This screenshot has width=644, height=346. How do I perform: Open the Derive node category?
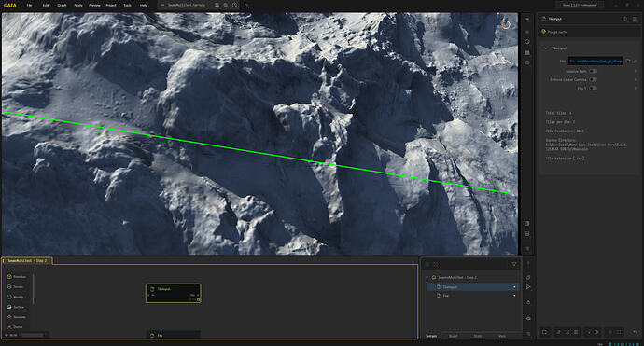(15, 327)
